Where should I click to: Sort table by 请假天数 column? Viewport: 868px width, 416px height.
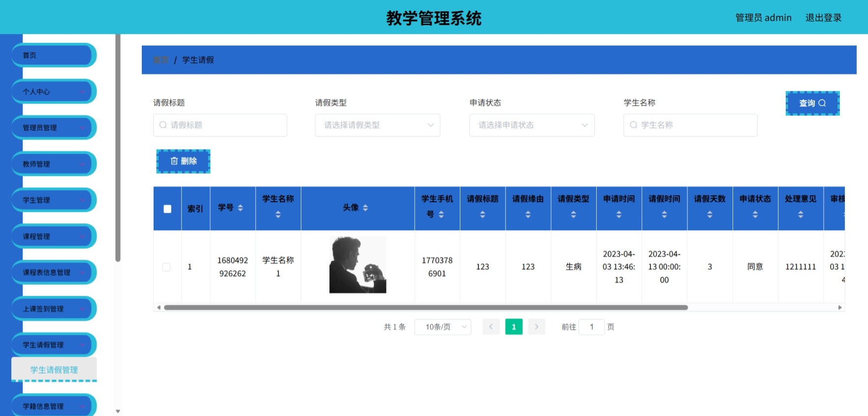[709, 214]
